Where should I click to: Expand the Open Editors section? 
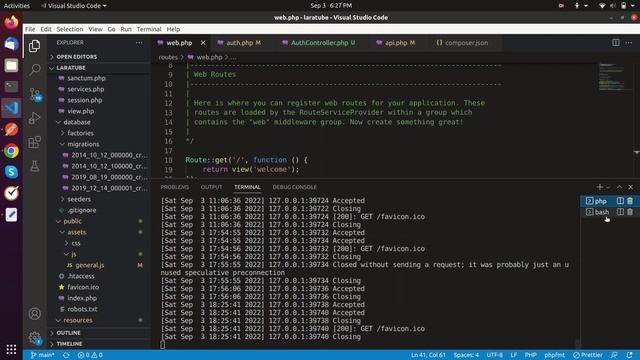(76, 57)
